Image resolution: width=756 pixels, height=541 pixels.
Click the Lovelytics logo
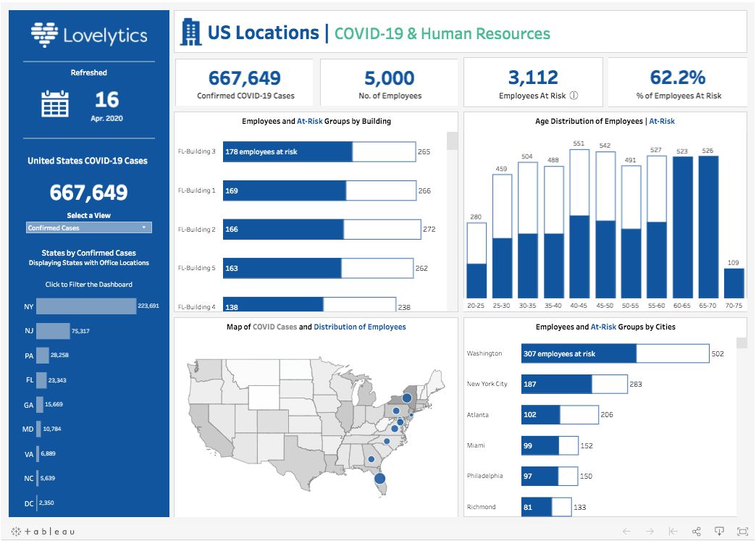[x=89, y=35]
